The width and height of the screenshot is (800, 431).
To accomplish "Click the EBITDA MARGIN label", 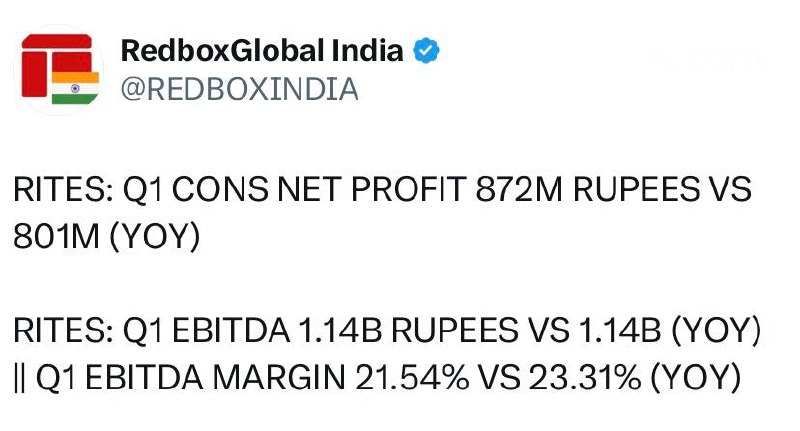I will pos(216,378).
